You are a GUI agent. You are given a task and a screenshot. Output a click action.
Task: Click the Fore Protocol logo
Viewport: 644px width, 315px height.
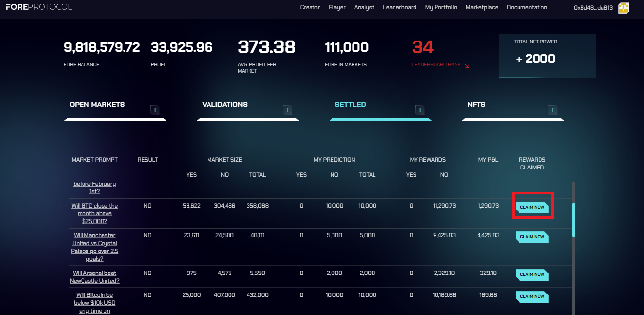pos(39,7)
